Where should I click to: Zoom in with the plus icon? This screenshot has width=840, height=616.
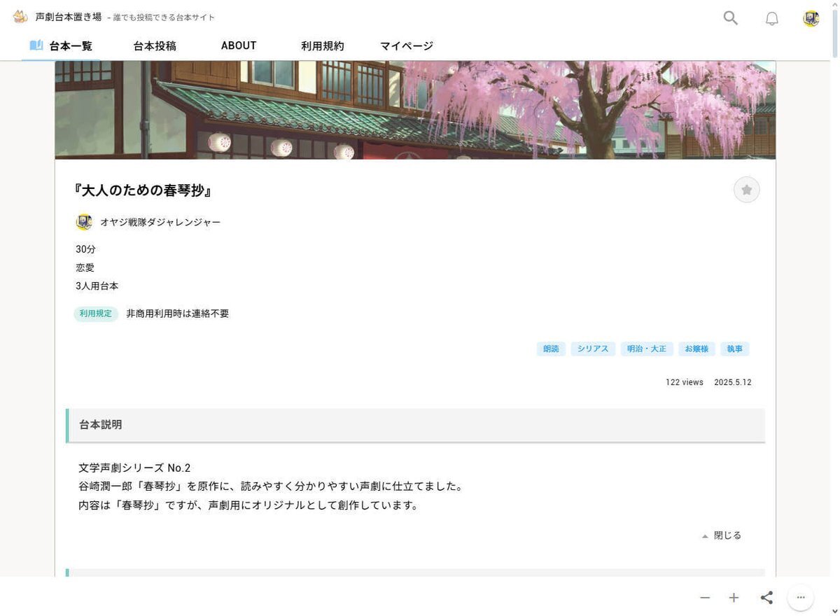tap(734, 597)
